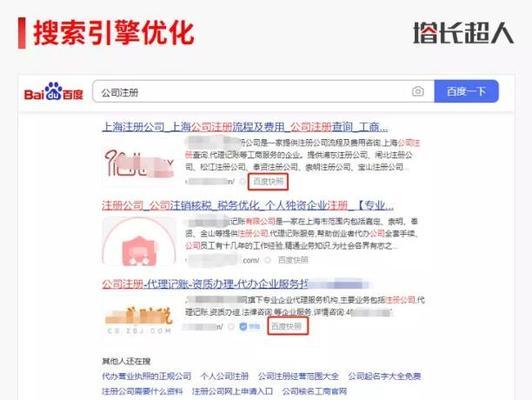Click 百度快照 under the third result

pos(288,326)
